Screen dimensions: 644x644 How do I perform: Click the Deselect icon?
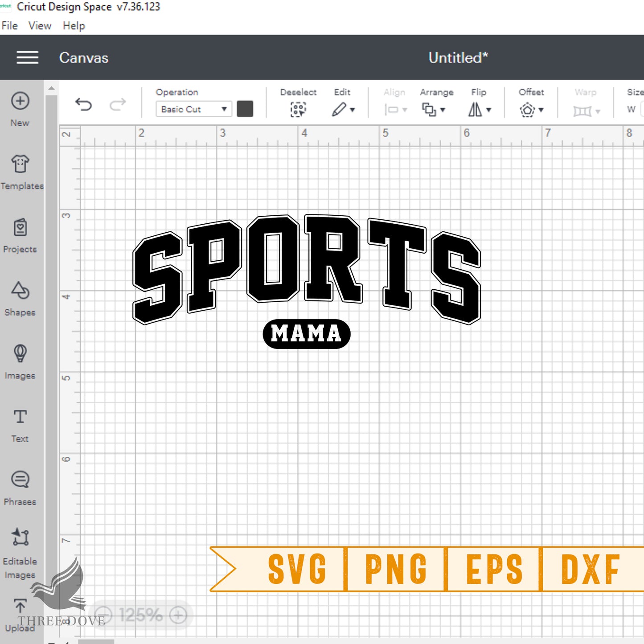click(298, 109)
